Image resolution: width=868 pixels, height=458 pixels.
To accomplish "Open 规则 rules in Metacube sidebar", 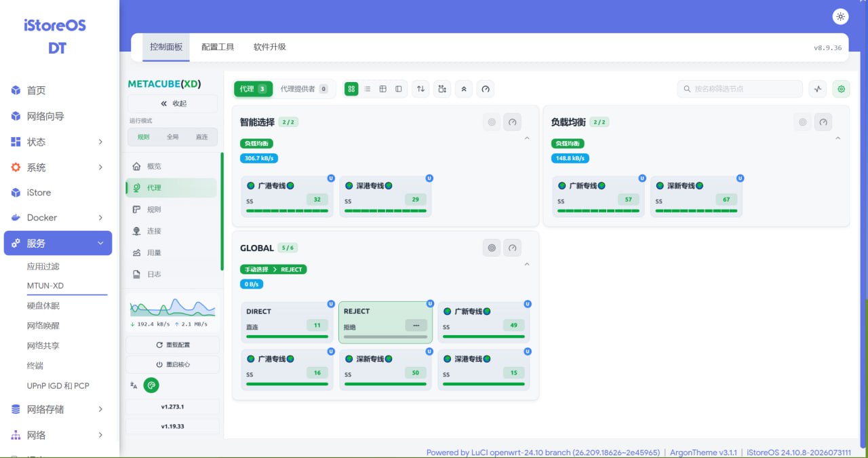I will pyautogui.click(x=172, y=210).
